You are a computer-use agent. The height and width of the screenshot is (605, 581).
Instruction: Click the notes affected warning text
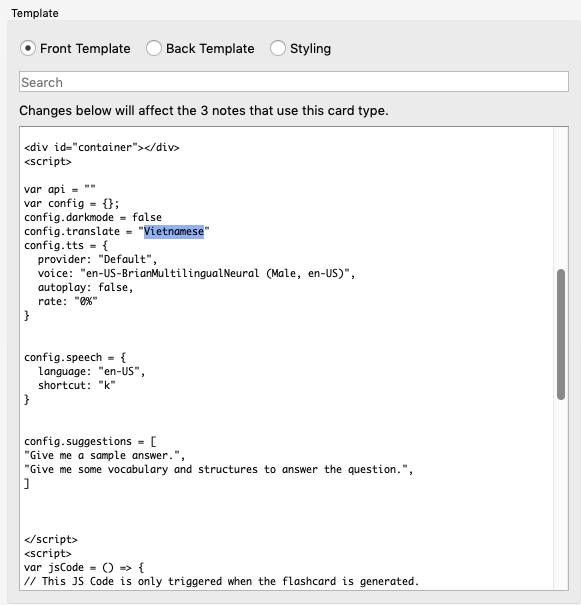click(204, 111)
